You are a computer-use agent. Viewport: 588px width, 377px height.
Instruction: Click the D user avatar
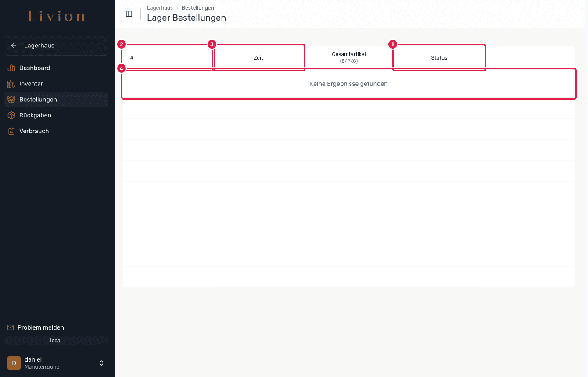click(14, 363)
